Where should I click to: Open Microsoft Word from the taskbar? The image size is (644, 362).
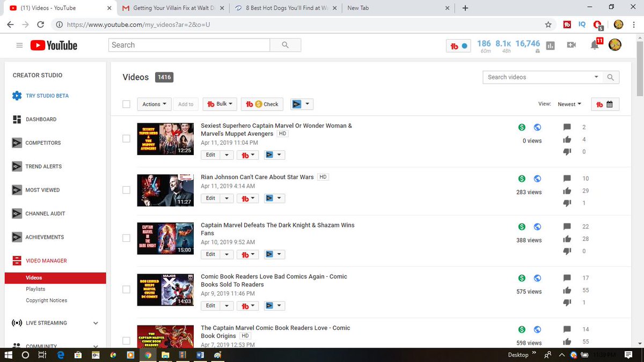pos(200,354)
